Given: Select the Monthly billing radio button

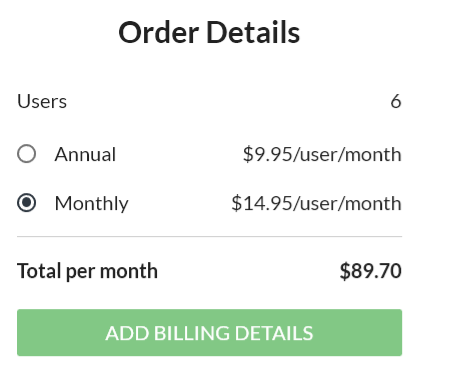Looking at the screenshot, I should (27, 203).
